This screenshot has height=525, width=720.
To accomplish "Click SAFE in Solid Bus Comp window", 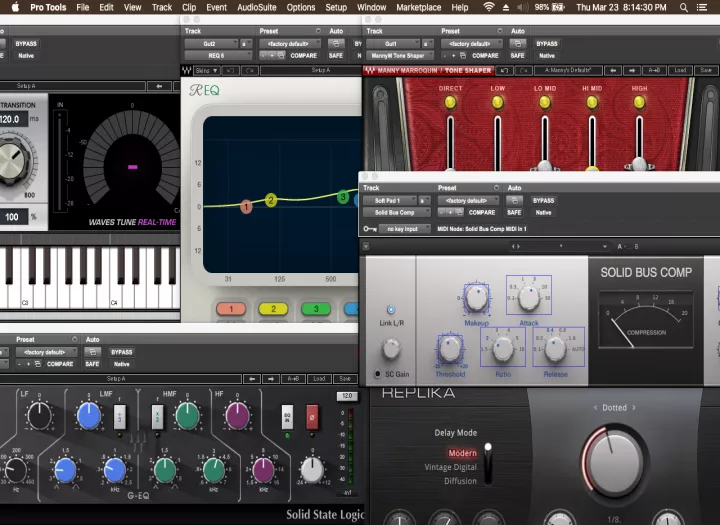I will tap(514, 212).
